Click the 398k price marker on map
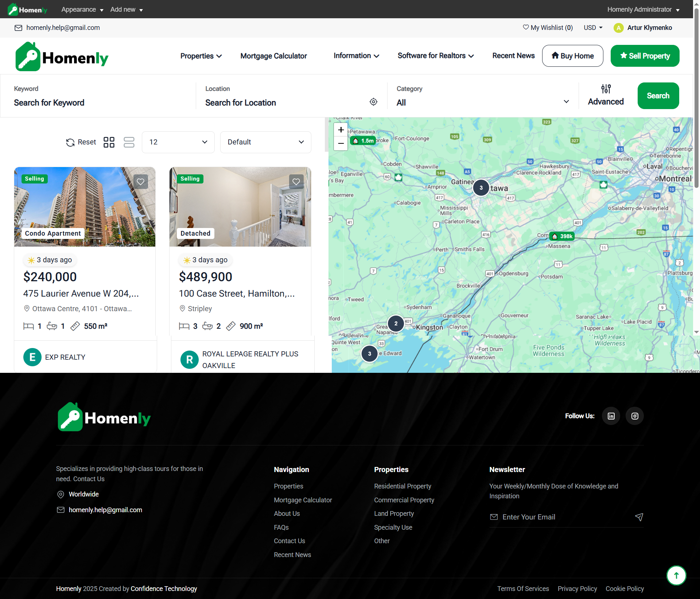Image resolution: width=700 pixels, height=599 pixels. pos(562,236)
